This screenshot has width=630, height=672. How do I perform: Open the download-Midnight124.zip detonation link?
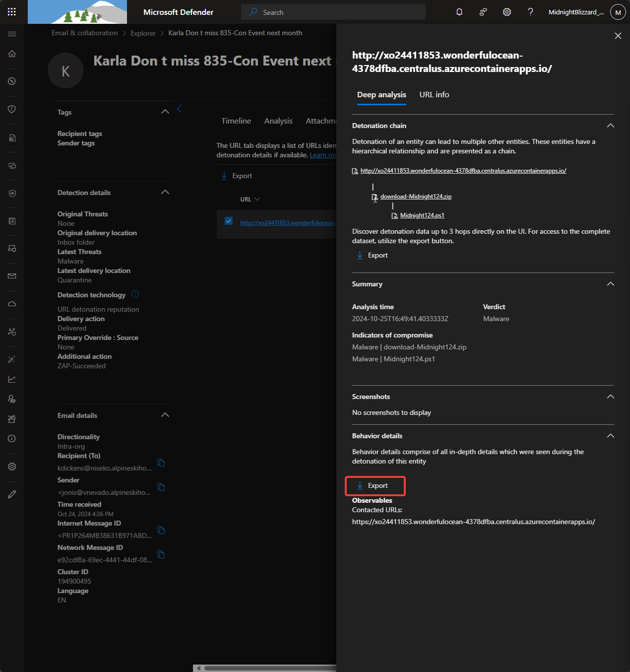(416, 196)
